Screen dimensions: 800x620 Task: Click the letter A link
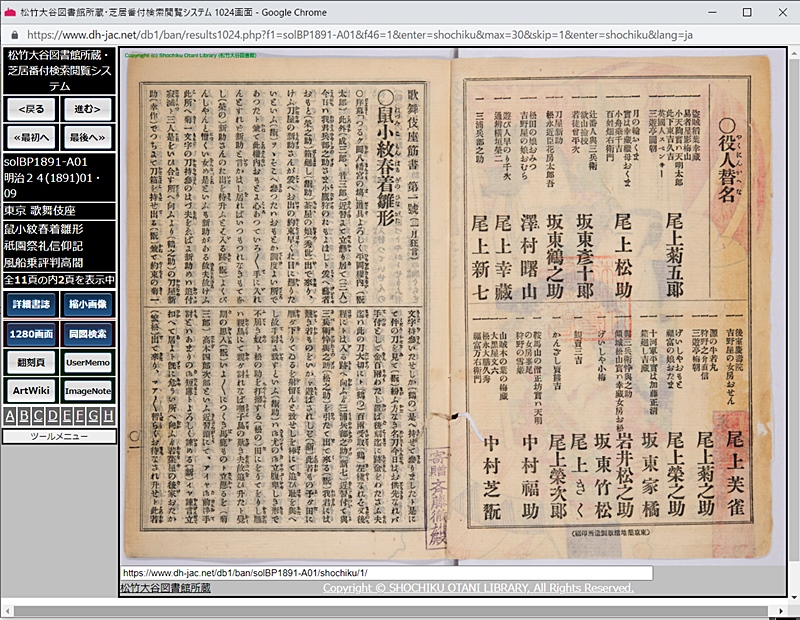(10, 417)
